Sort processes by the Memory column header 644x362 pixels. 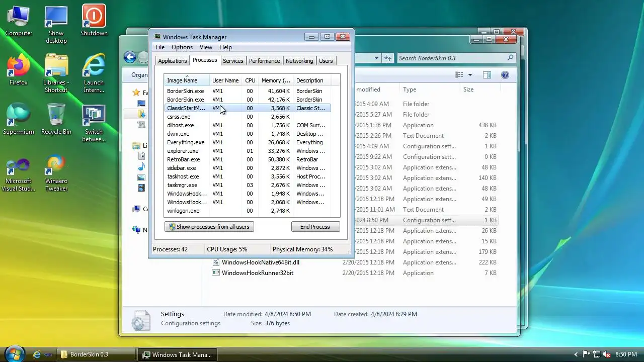[x=276, y=80]
